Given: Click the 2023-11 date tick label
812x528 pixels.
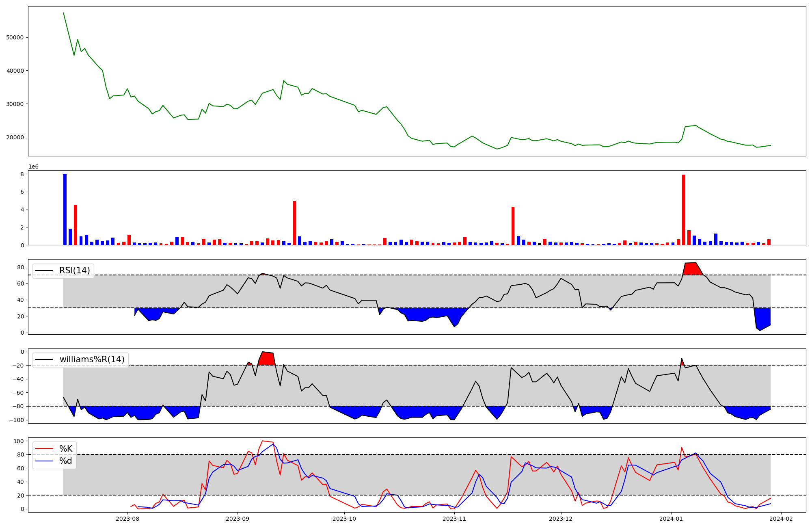Looking at the screenshot, I should click(454, 519).
